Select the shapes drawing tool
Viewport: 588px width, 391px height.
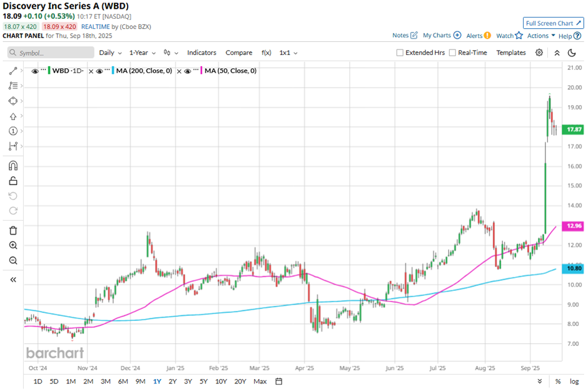pyautogui.click(x=13, y=101)
